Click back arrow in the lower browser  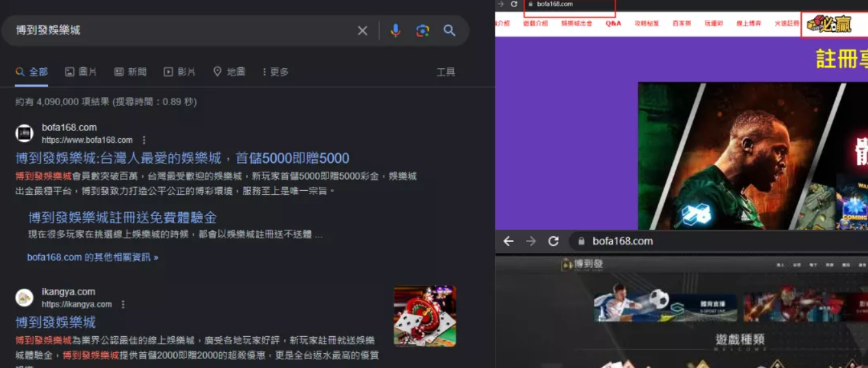click(x=508, y=241)
